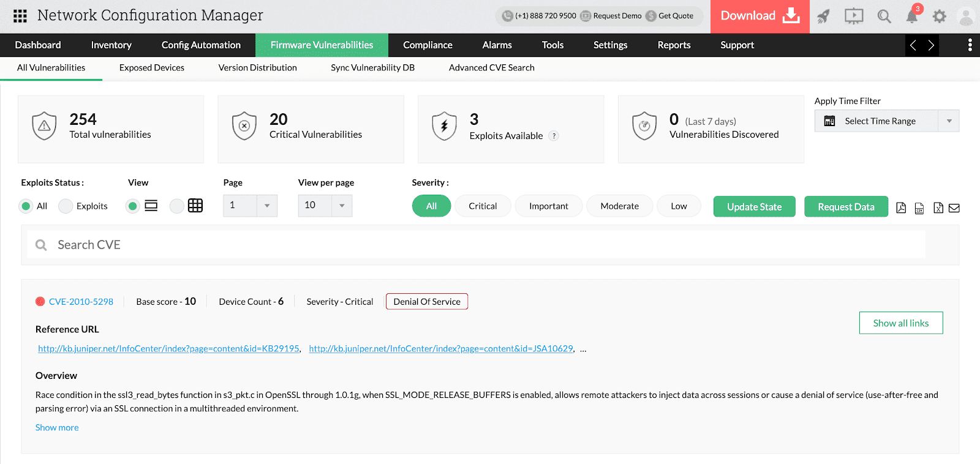
Task: Click the 254 Total vulnerabilities card
Action: [111, 129]
